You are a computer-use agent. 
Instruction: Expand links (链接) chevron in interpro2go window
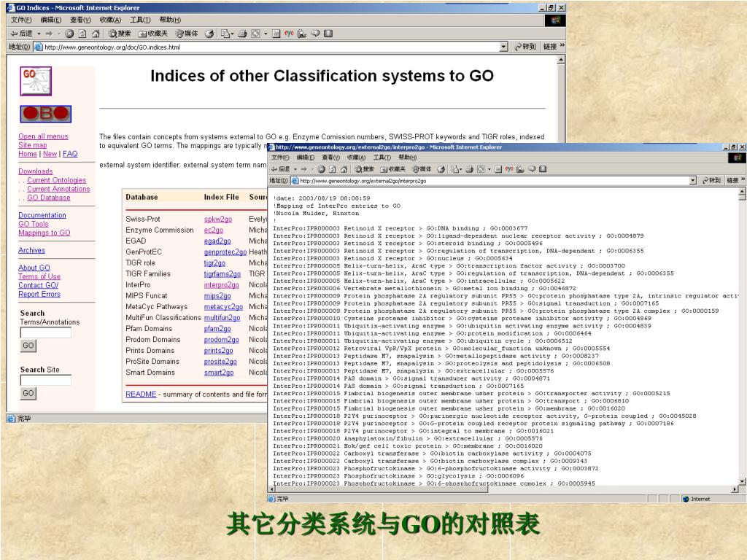743,179
